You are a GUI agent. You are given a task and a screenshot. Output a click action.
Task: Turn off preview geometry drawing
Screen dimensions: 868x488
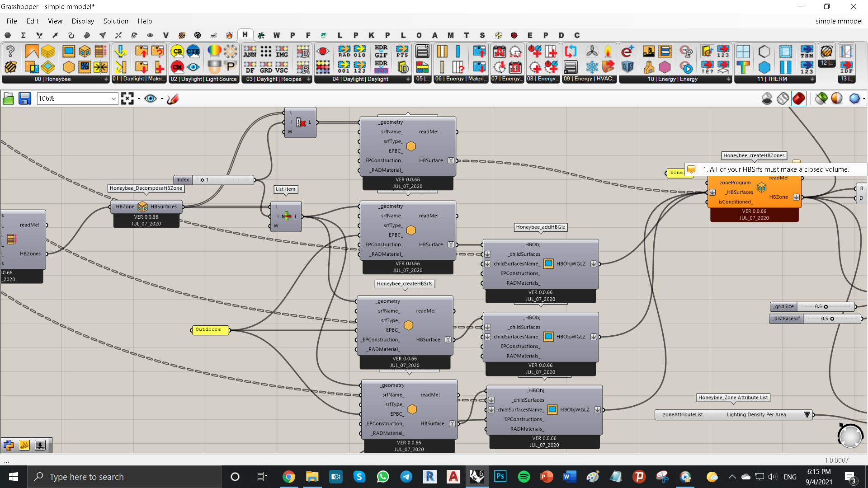(x=767, y=99)
